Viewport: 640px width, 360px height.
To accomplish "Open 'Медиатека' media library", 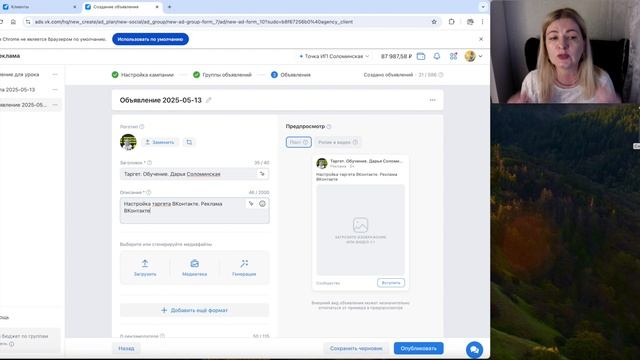I will 194,268.
